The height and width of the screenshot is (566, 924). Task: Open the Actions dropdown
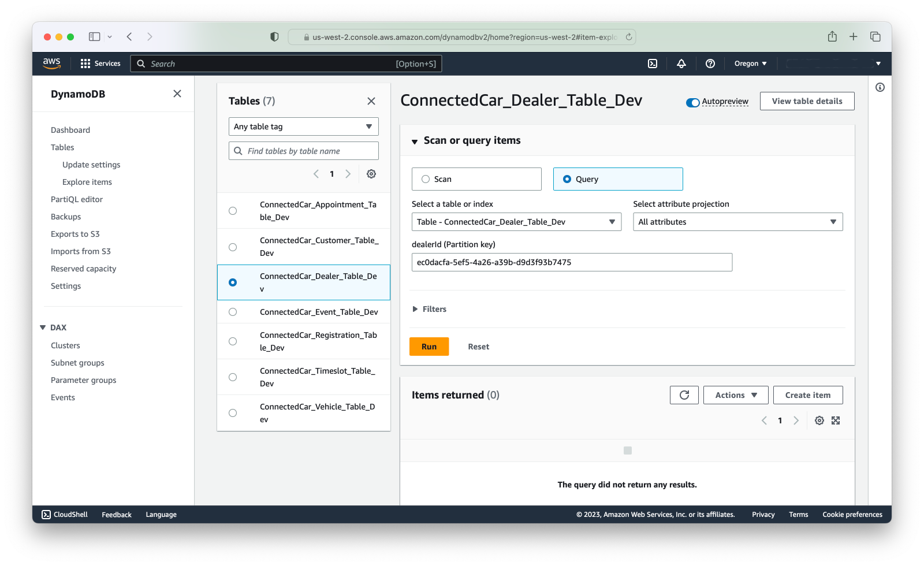pyautogui.click(x=736, y=395)
